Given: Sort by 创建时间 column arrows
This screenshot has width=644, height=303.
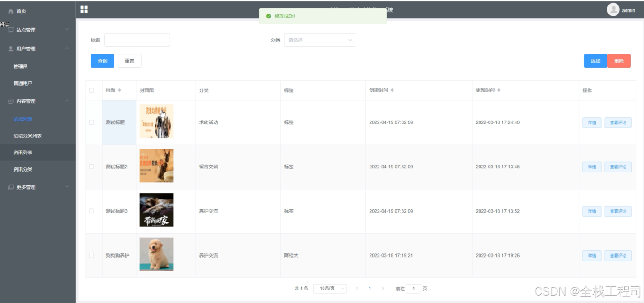Looking at the screenshot, I should (x=392, y=90).
